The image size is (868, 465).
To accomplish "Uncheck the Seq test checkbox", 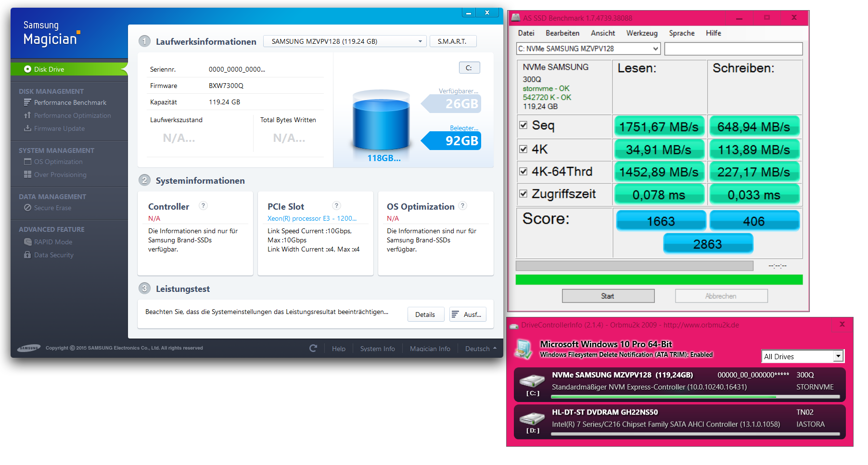I will click(523, 125).
